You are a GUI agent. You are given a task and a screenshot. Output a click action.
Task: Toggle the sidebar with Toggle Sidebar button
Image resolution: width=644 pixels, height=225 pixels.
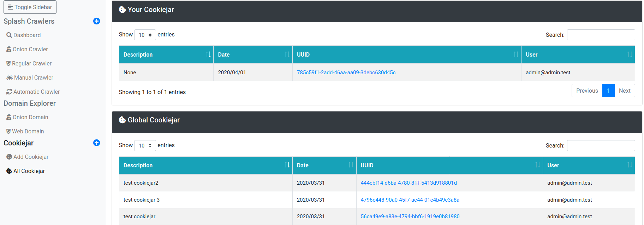30,7
